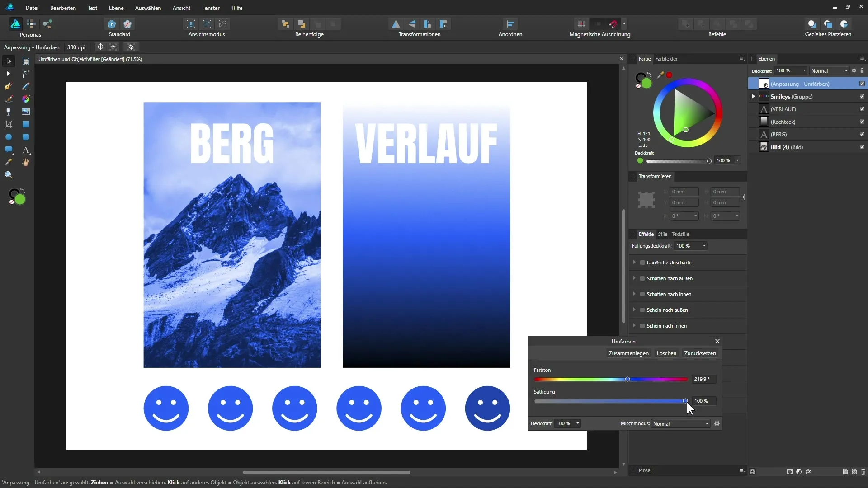This screenshot has width=868, height=488.
Task: Switch to the Textstile tab
Action: point(680,234)
